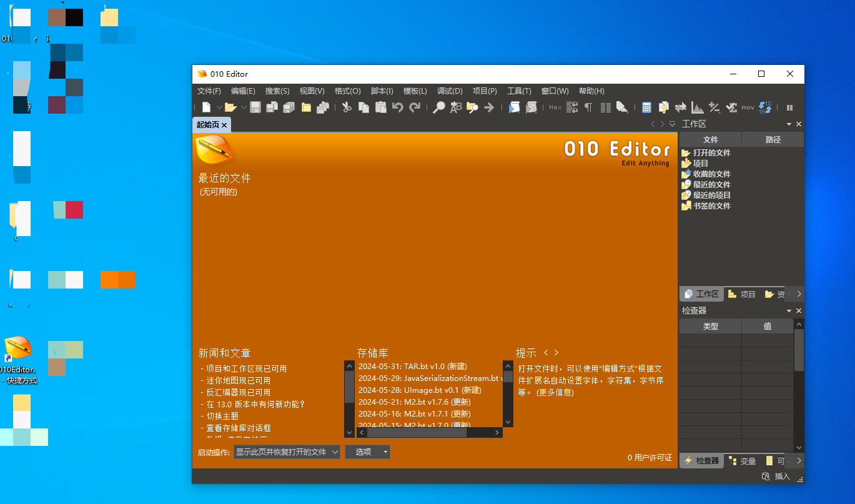Click the Run Script icon

point(514,107)
